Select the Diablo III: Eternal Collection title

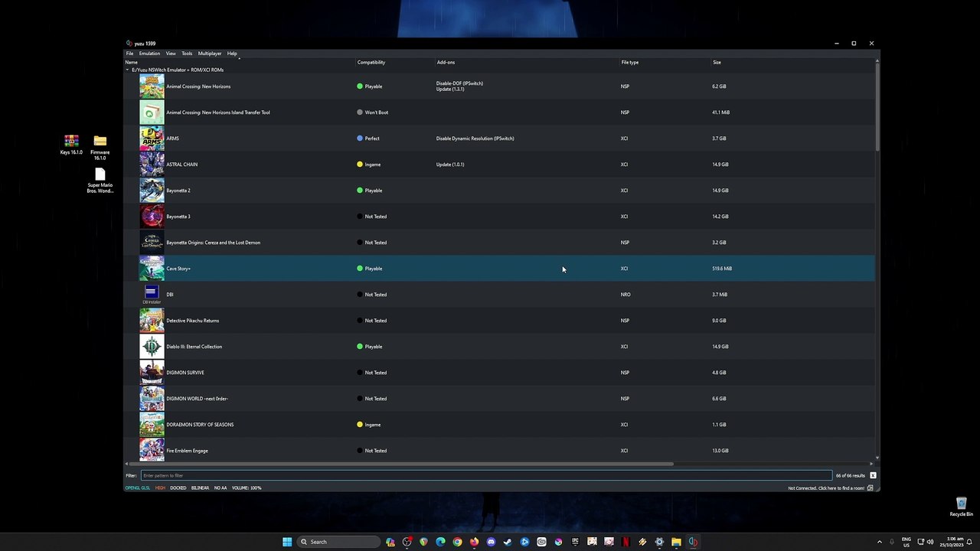(194, 347)
